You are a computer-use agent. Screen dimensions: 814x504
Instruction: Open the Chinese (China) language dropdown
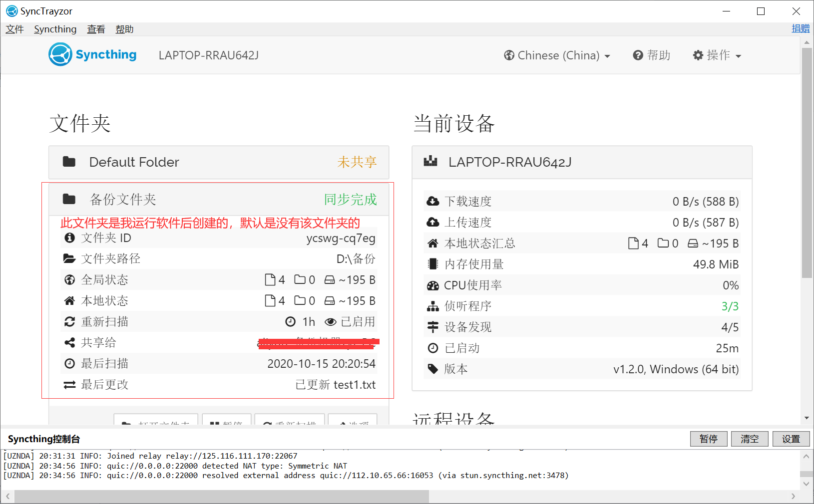pyautogui.click(x=557, y=55)
